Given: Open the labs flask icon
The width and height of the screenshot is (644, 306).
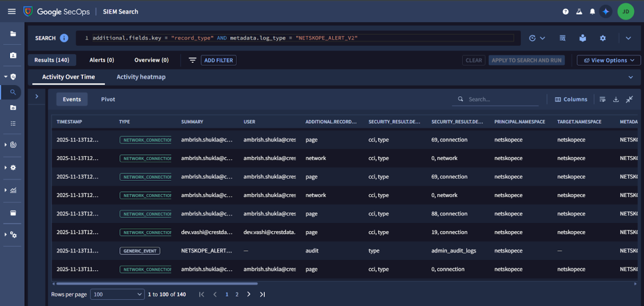Looking at the screenshot, I should coord(579,11).
